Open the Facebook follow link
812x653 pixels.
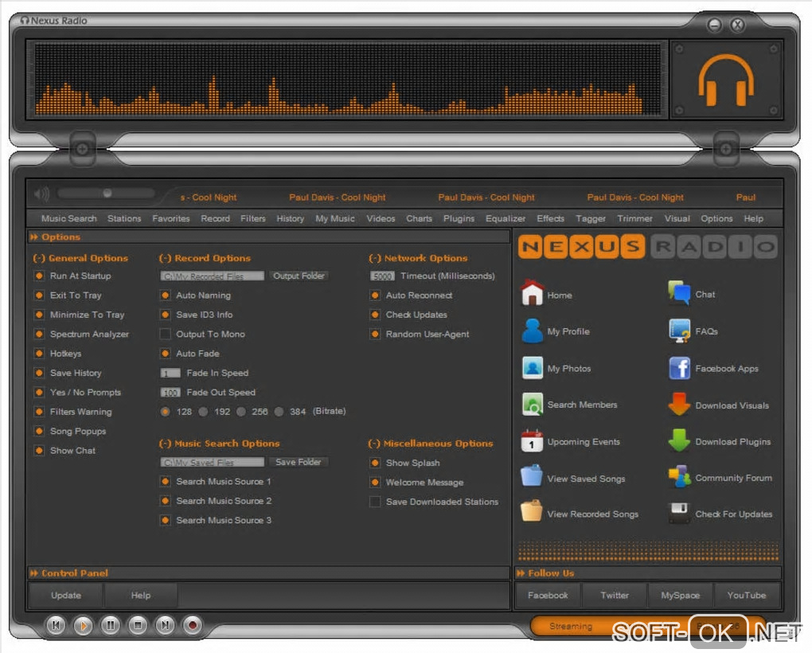click(548, 595)
